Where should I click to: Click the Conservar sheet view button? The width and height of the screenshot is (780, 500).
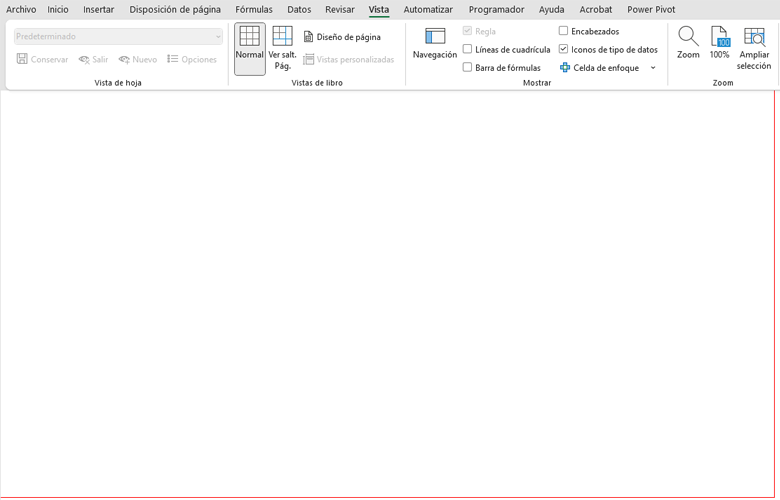pyautogui.click(x=42, y=59)
